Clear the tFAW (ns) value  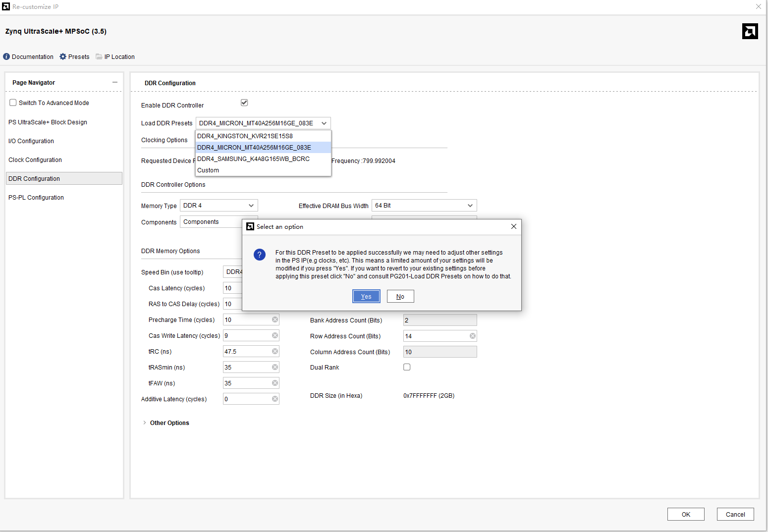tap(275, 383)
